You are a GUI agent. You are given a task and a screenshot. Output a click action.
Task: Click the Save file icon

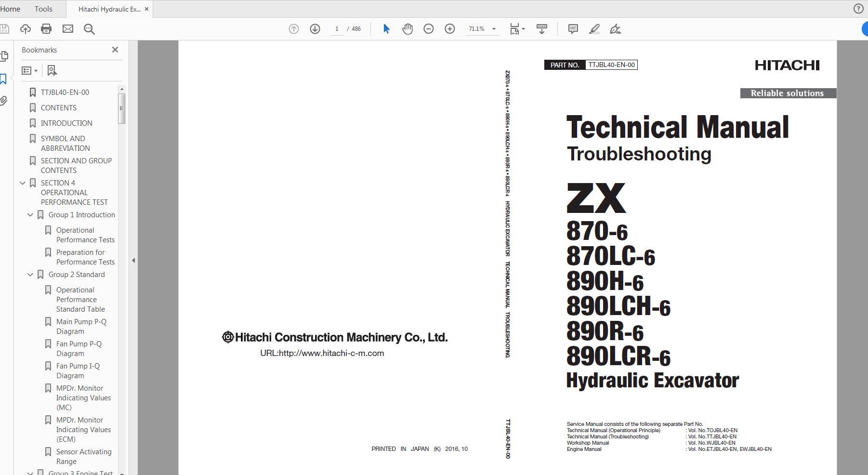(x=4, y=29)
